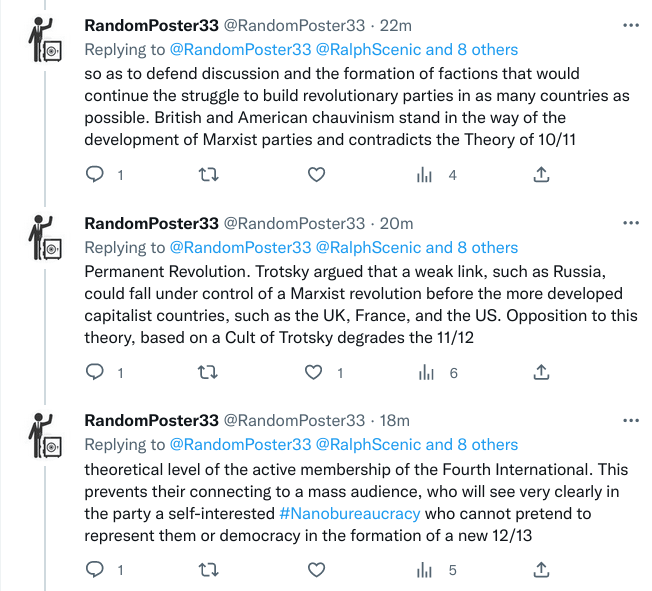
Task: Open more options on 22m tweet
Action: click(630, 25)
